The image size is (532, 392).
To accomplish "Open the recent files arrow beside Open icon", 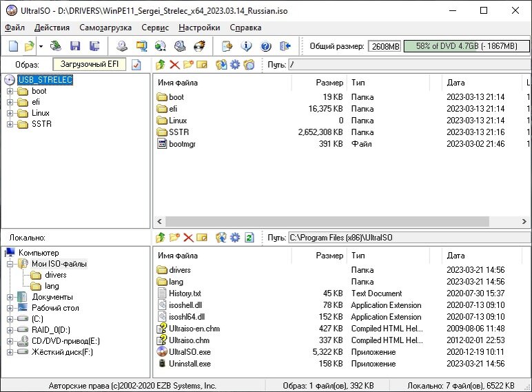I will [x=41, y=45].
